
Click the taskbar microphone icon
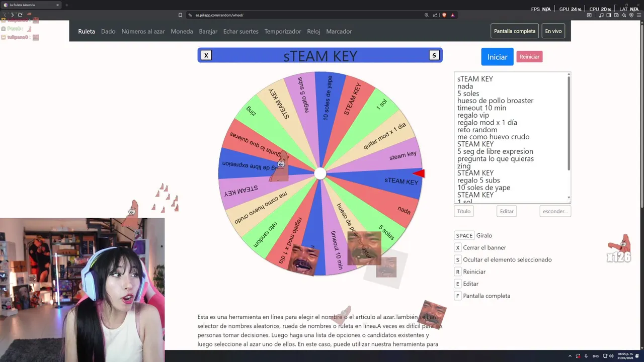[586, 356]
